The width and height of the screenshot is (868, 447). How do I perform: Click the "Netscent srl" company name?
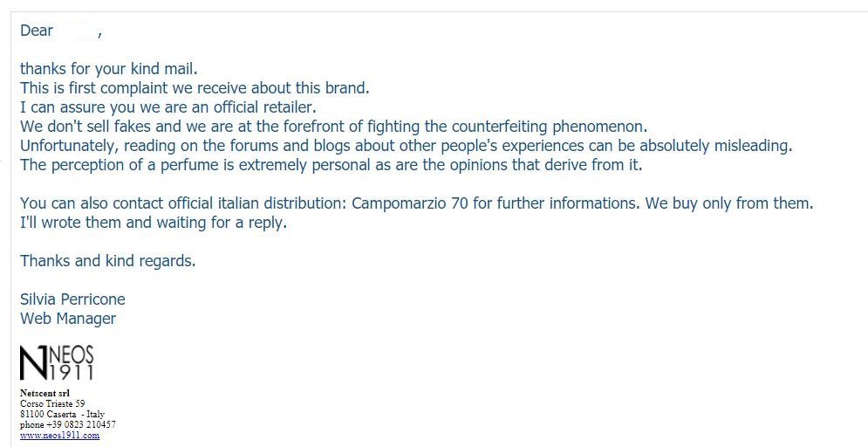pos(44,394)
